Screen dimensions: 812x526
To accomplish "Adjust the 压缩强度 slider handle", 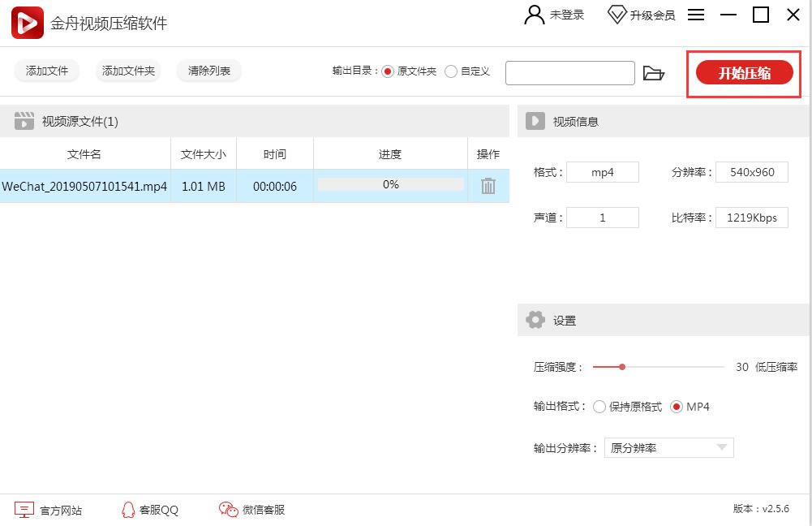I will click(x=624, y=367).
